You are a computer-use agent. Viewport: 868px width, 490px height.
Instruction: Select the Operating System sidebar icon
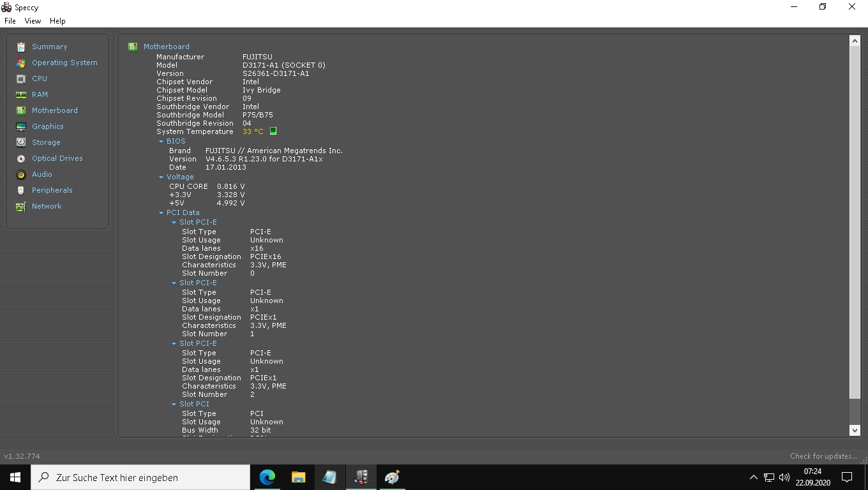[x=21, y=63]
